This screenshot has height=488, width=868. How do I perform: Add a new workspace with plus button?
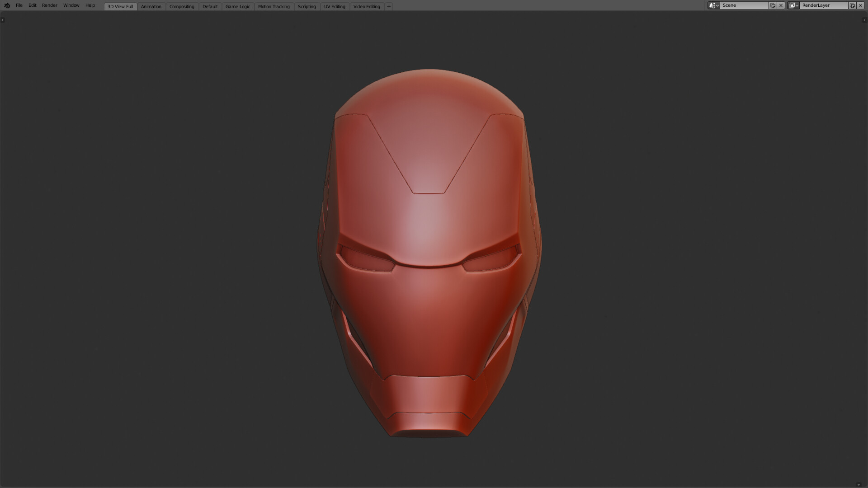(x=389, y=6)
